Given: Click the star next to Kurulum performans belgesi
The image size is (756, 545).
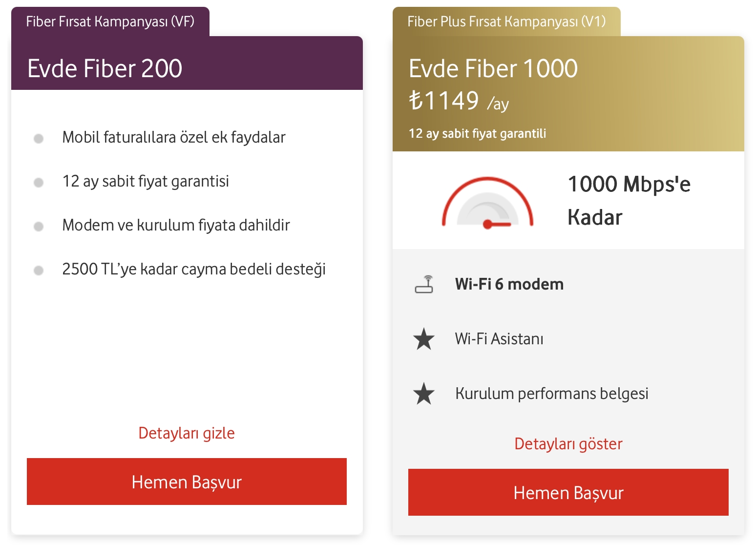Looking at the screenshot, I should tap(424, 394).
